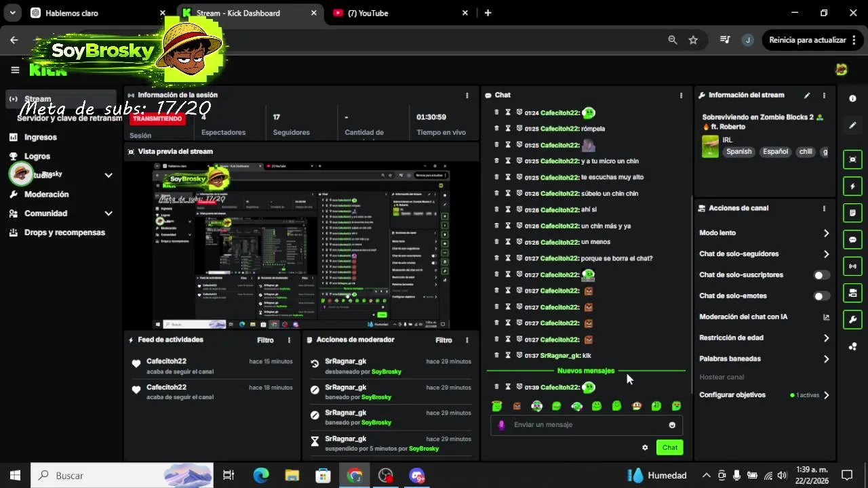Click the shield icon on 'súbelo un chin chin' message
The height and width of the screenshot is (488, 868).
[x=519, y=193]
